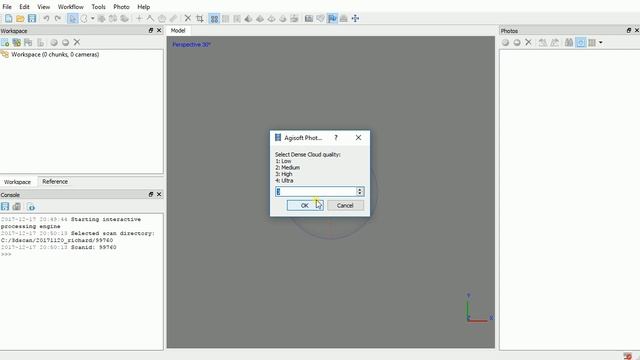The width and height of the screenshot is (640, 360).
Task: Click the Save Console log icon
Action: click(x=5, y=207)
